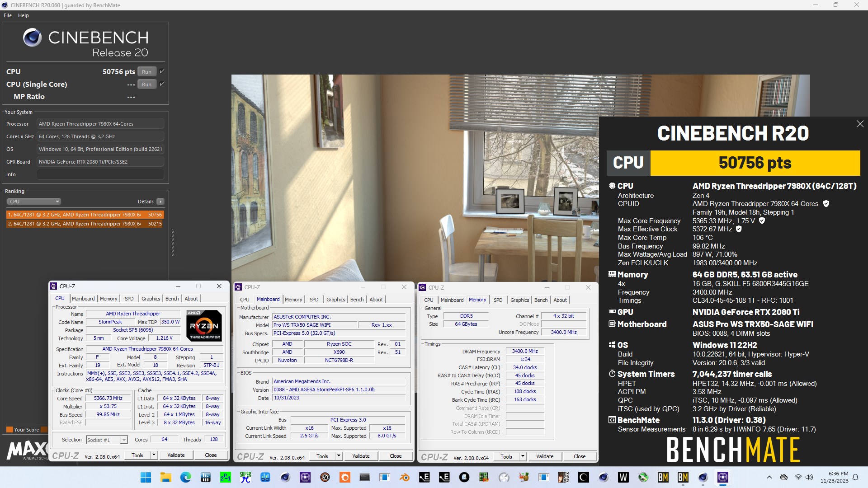
Task: Click the cloud sync-off tray icon
Action: point(784,477)
